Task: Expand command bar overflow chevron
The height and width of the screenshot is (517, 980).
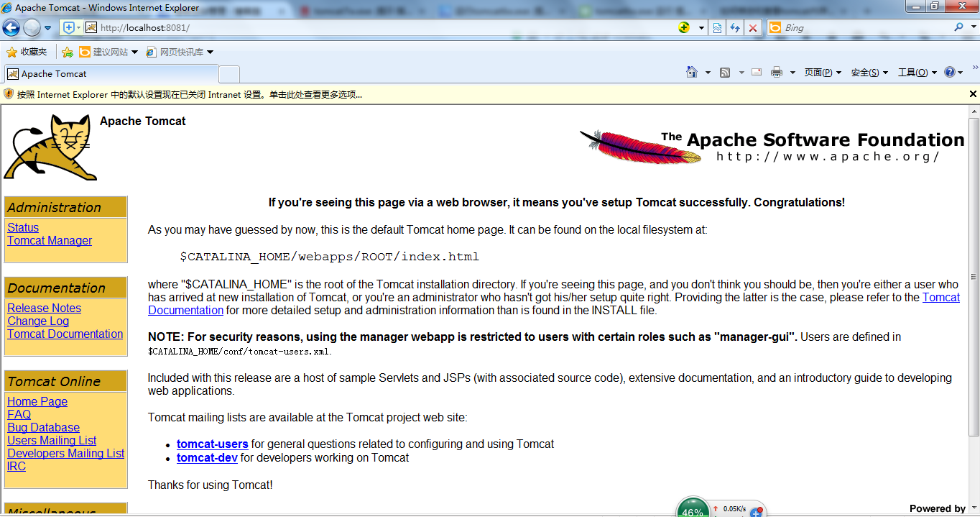Action: coord(975,69)
